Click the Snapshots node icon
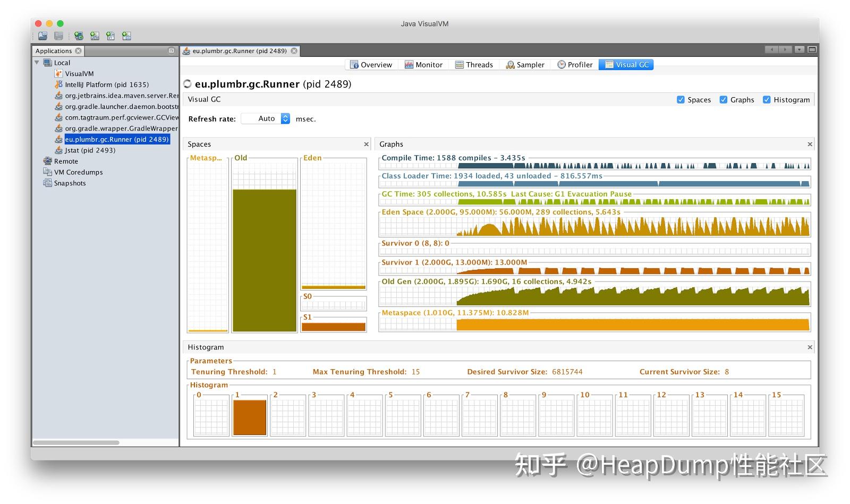 pyautogui.click(x=47, y=183)
